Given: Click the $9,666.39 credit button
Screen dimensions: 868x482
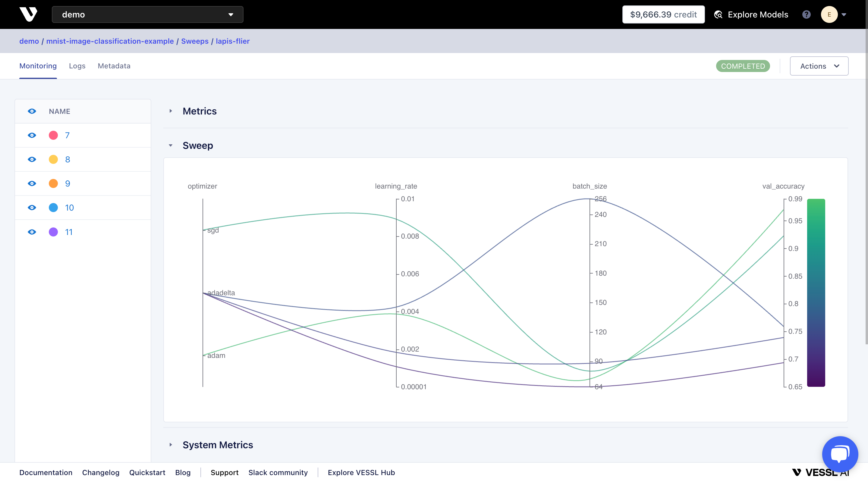Looking at the screenshot, I should coord(663,14).
